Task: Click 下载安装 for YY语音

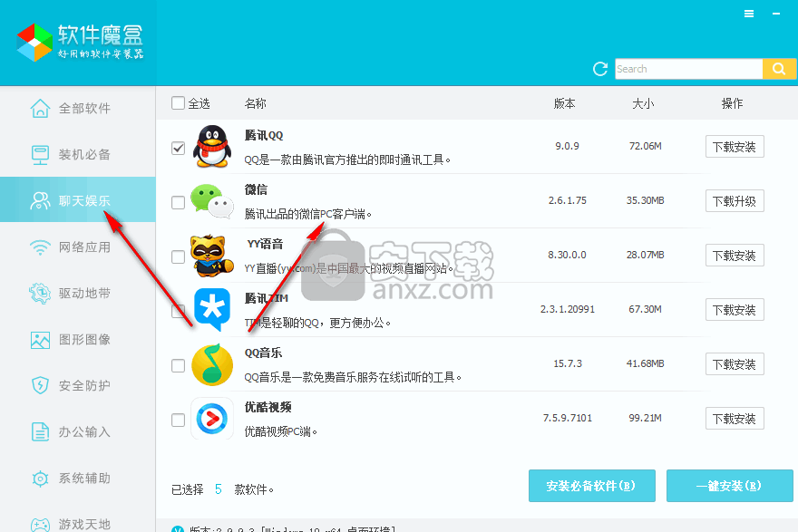Action: click(x=735, y=256)
